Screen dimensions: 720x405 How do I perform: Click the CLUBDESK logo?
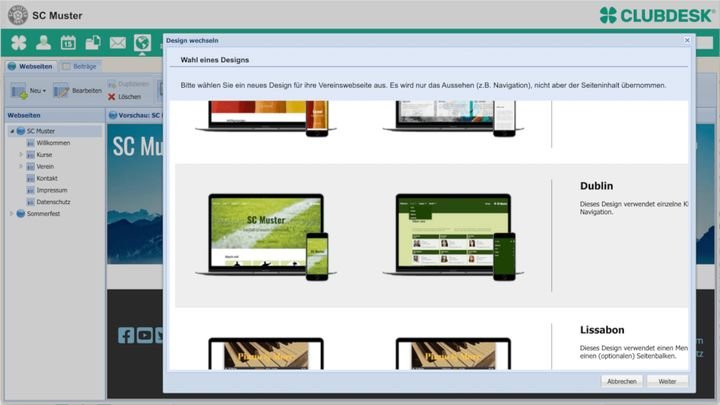(x=656, y=15)
